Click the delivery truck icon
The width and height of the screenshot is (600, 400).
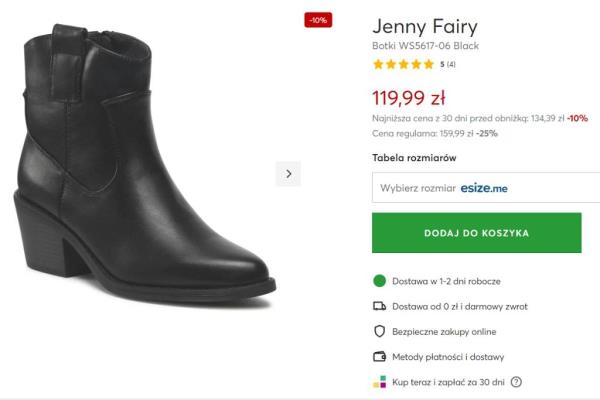[x=379, y=306]
